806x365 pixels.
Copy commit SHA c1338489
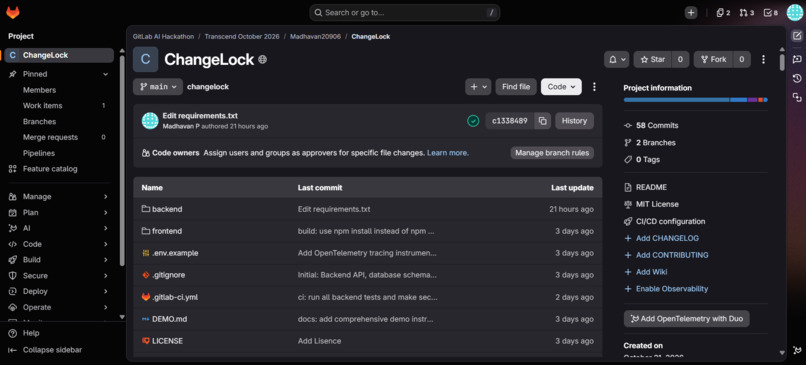click(542, 121)
